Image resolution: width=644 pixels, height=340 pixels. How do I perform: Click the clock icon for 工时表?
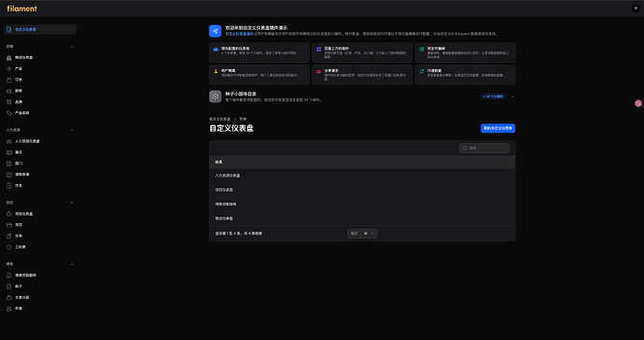click(x=9, y=248)
